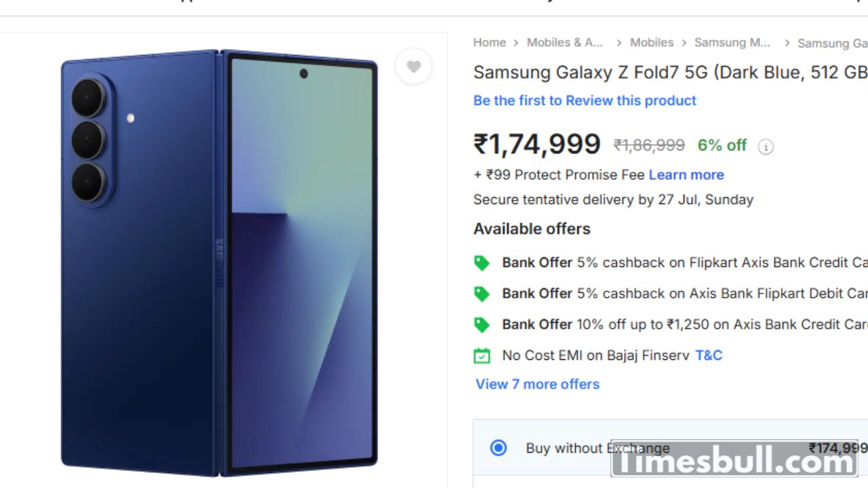Click the price info icon

coord(766,146)
